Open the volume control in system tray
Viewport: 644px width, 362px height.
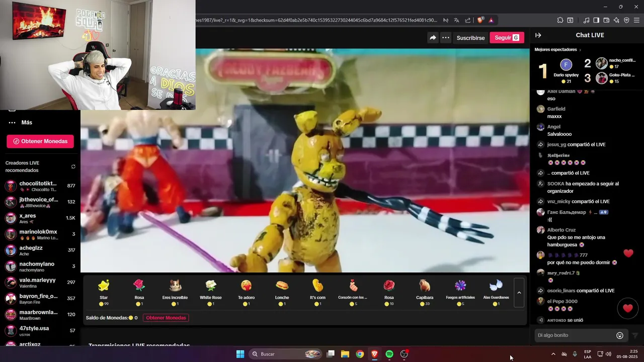click(608, 354)
